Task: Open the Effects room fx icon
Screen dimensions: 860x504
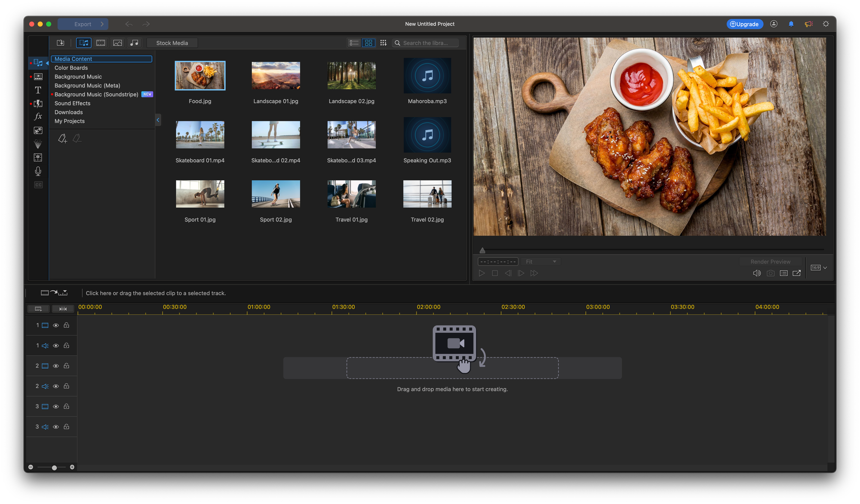Action: pyautogui.click(x=38, y=116)
